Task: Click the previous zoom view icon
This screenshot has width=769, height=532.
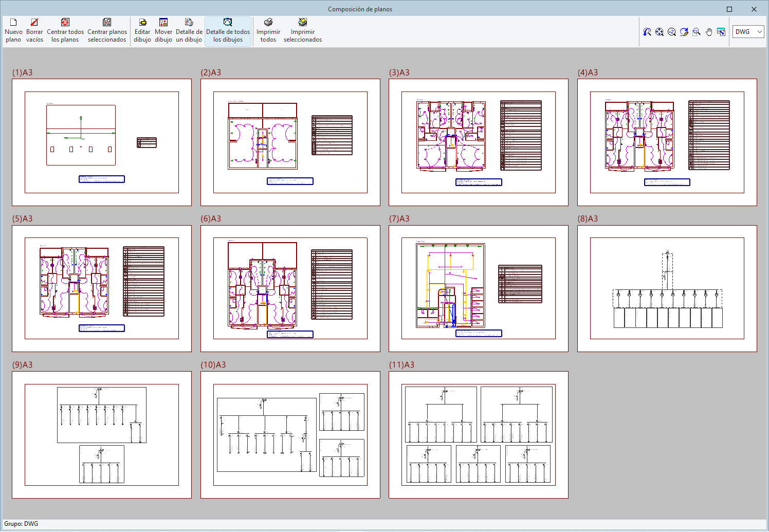Action: pos(647,32)
